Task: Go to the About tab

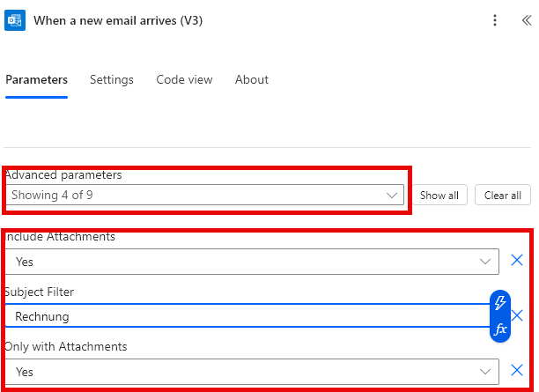Action: pos(251,79)
